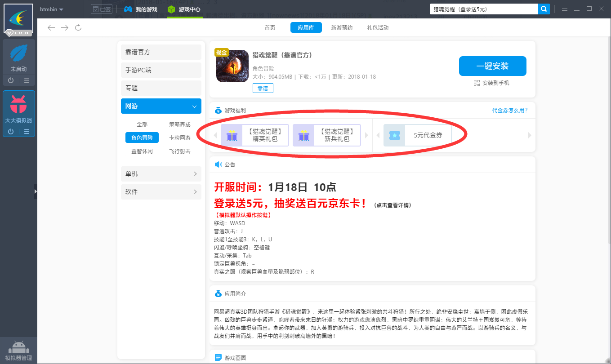Open menu for the 未启动 emulator

point(27,80)
